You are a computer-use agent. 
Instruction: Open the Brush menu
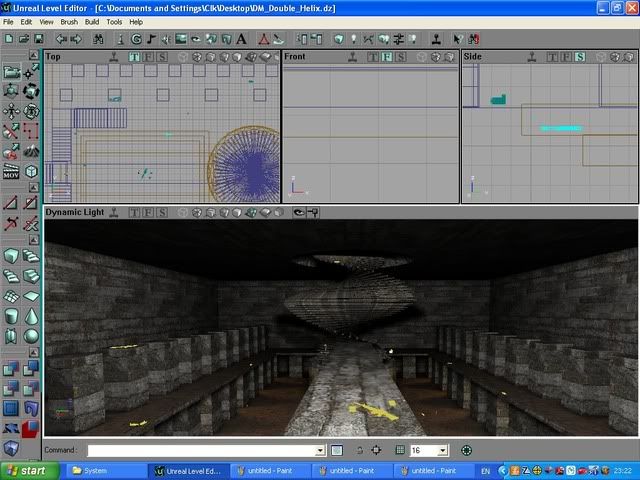coord(69,21)
